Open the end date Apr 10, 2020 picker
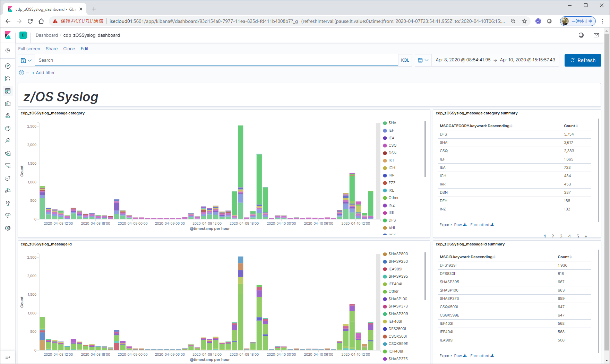 527,60
